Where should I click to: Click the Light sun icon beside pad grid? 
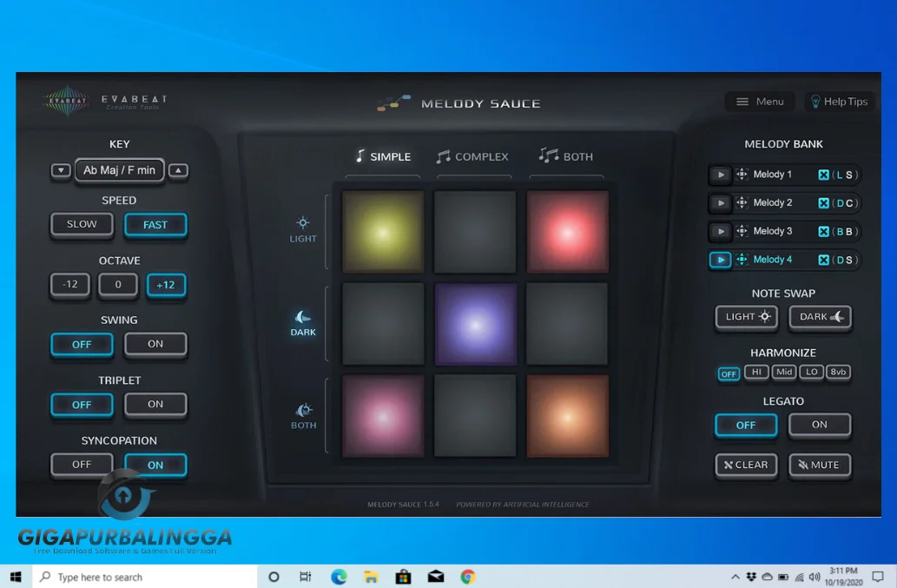click(303, 222)
